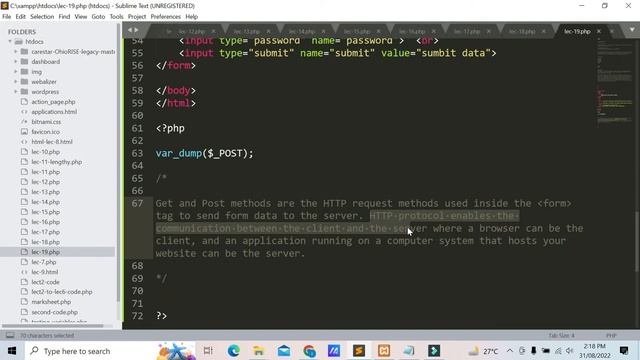Click on the var_dump($_POST) code line
Screen dimensions: 640x360
point(204,153)
